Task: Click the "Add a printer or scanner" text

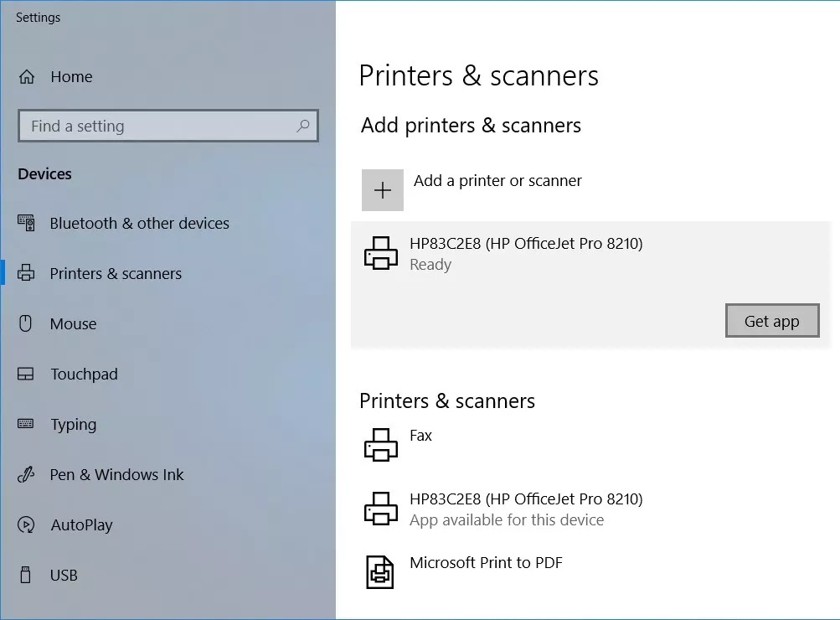Action: click(497, 181)
